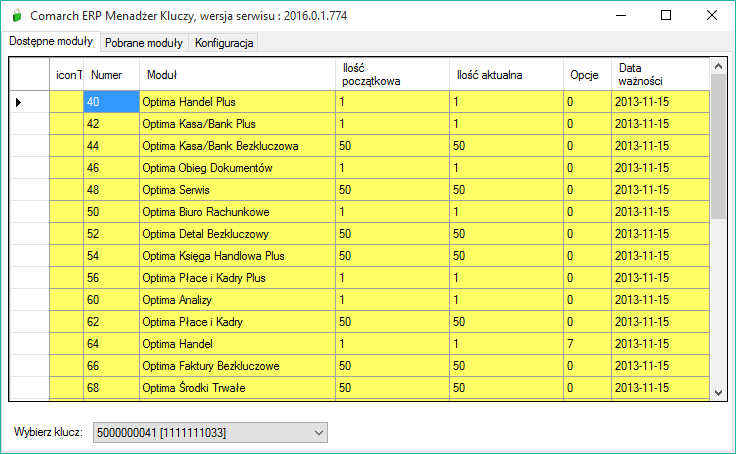Click number cell 46
Image resolution: width=736 pixels, height=454 pixels.
111,168
